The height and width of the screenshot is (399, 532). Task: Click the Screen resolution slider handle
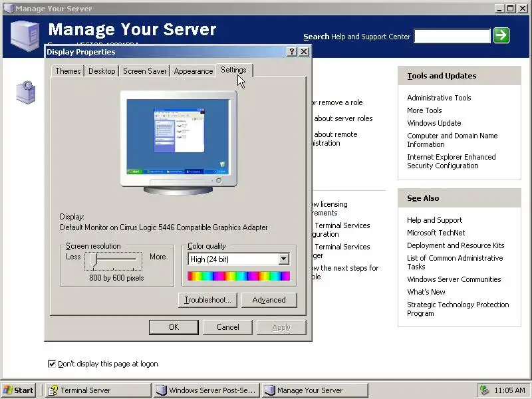point(93,261)
